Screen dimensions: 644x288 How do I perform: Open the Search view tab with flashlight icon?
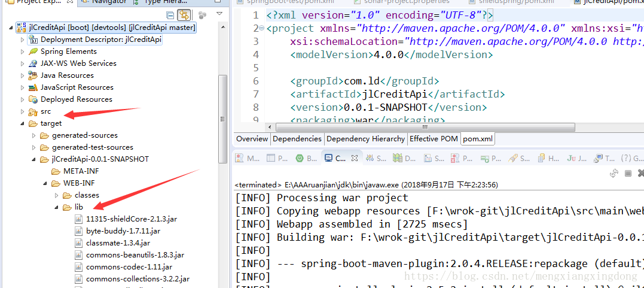coord(519,158)
